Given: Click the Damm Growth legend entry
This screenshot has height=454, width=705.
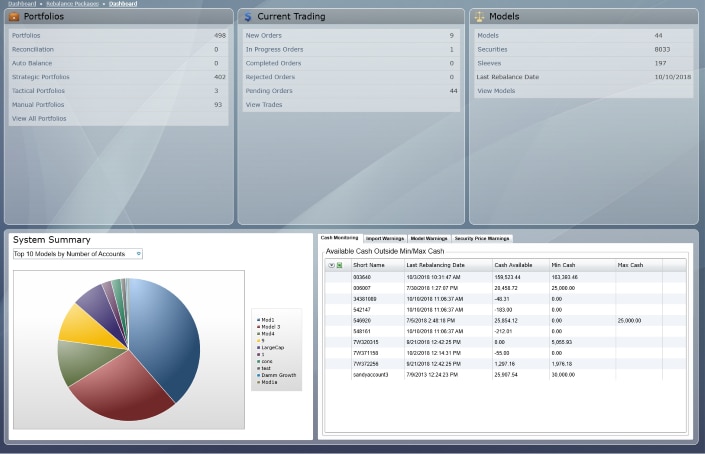Looking at the screenshot, I should pos(279,375).
